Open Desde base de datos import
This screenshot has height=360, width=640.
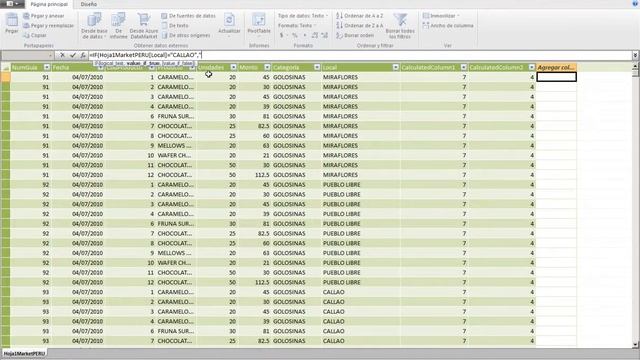point(94,25)
